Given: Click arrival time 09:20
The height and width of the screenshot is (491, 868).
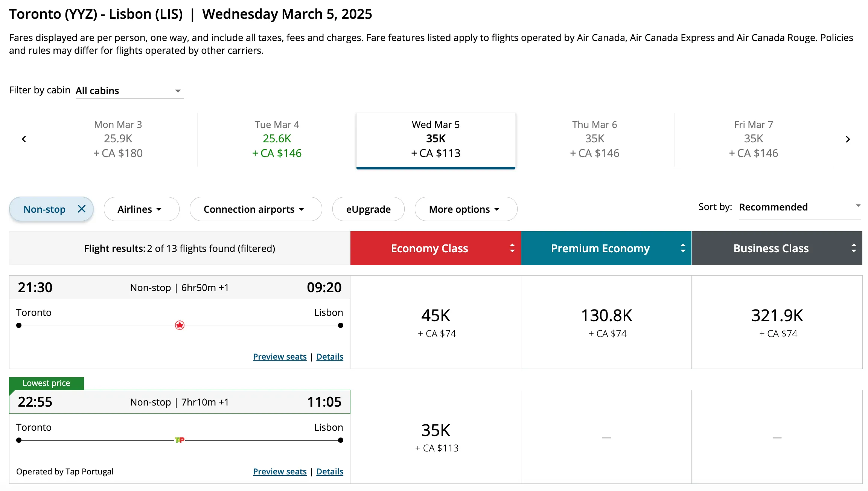Looking at the screenshot, I should click(324, 287).
